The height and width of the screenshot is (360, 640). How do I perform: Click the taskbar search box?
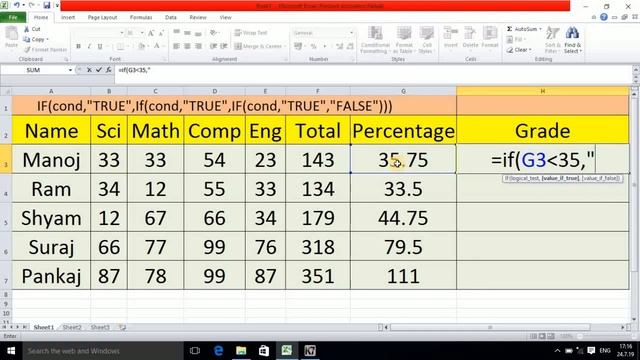102,351
